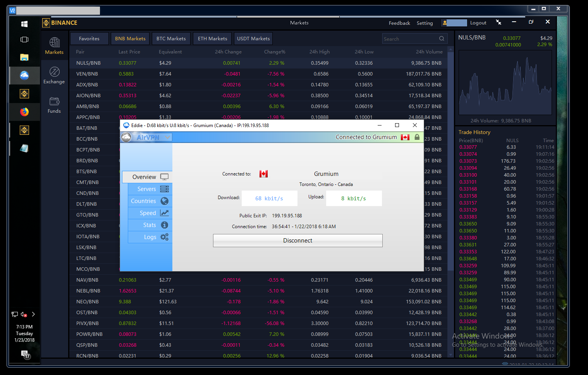This screenshot has height=375, width=588.
Task: Click the muted volume tray icon
Action: click(x=24, y=315)
